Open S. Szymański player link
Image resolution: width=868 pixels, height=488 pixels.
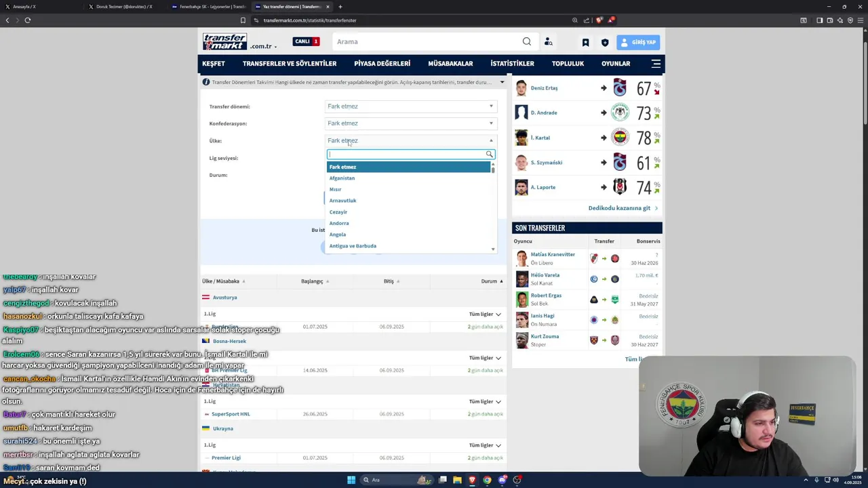click(x=547, y=163)
